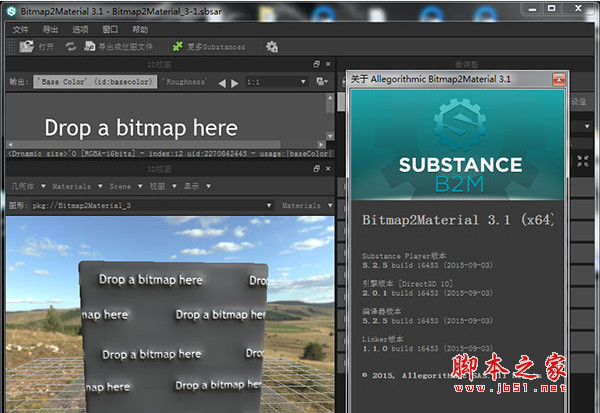The width and height of the screenshot is (600, 413).
Task: Open the 1:1 zoom ratio dropdown
Action: pos(276,82)
